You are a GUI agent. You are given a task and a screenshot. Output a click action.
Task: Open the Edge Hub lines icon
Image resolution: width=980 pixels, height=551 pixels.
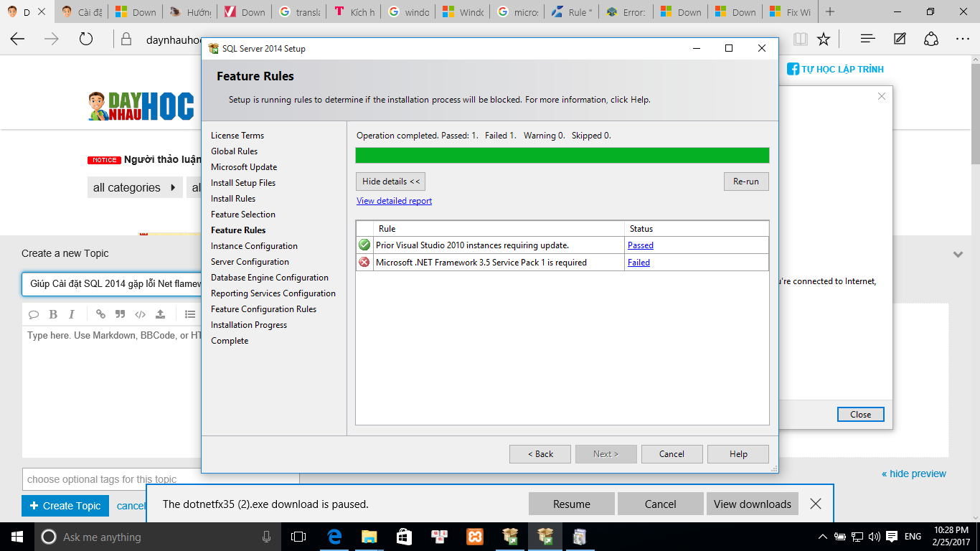(x=867, y=39)
